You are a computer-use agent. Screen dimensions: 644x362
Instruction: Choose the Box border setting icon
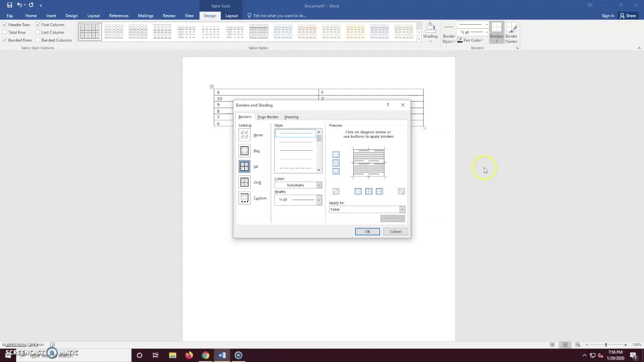pos(244,151)
